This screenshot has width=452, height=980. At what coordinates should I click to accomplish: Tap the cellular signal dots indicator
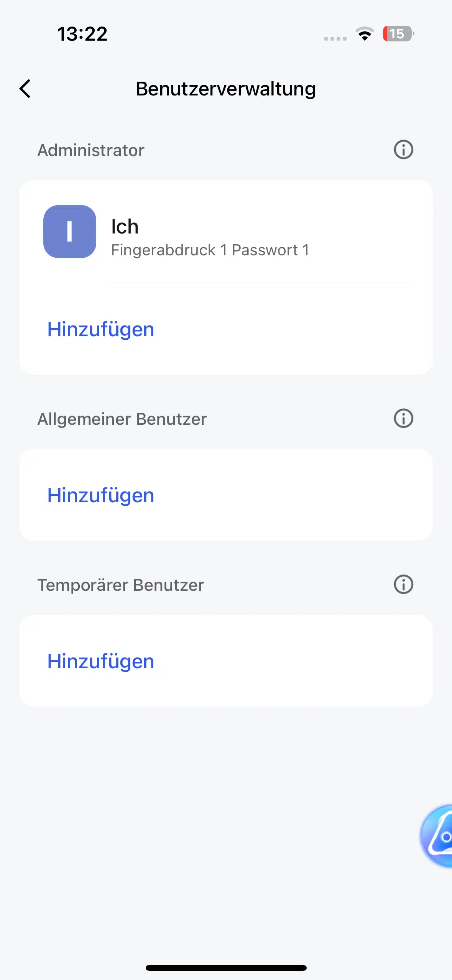335,38
